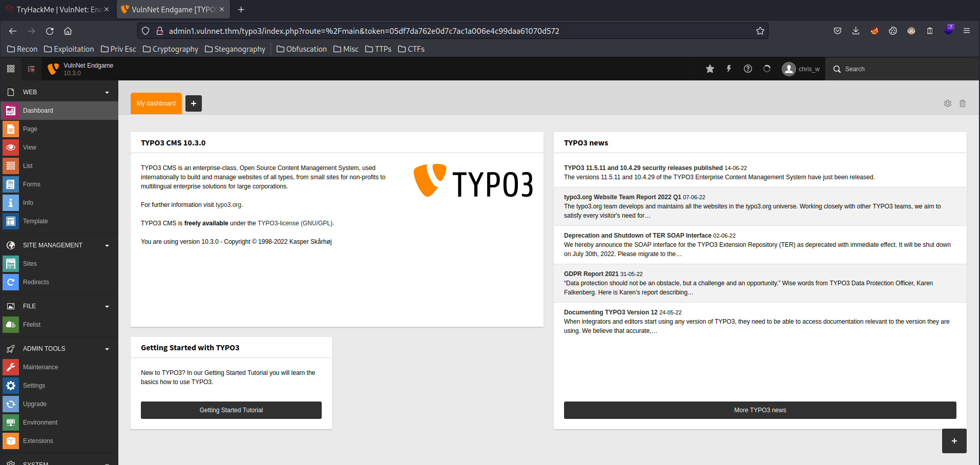980x465 pixels.
Task: Open Documenting TYPO3 Version 12 news item
Action: click(x=611, y=312)
